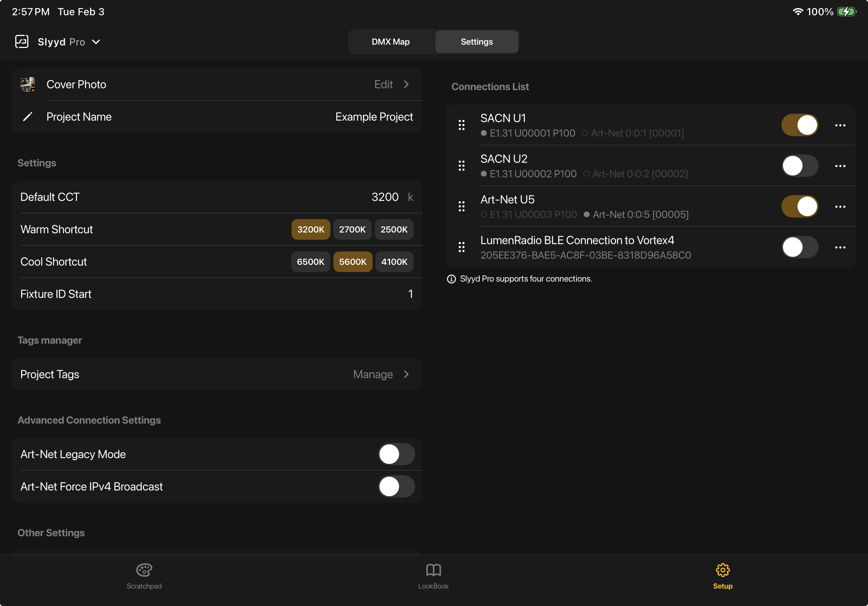Open Edit for the Cover Photo
Viewport: 868px width, 606px height.
click(x=383, y=84)
